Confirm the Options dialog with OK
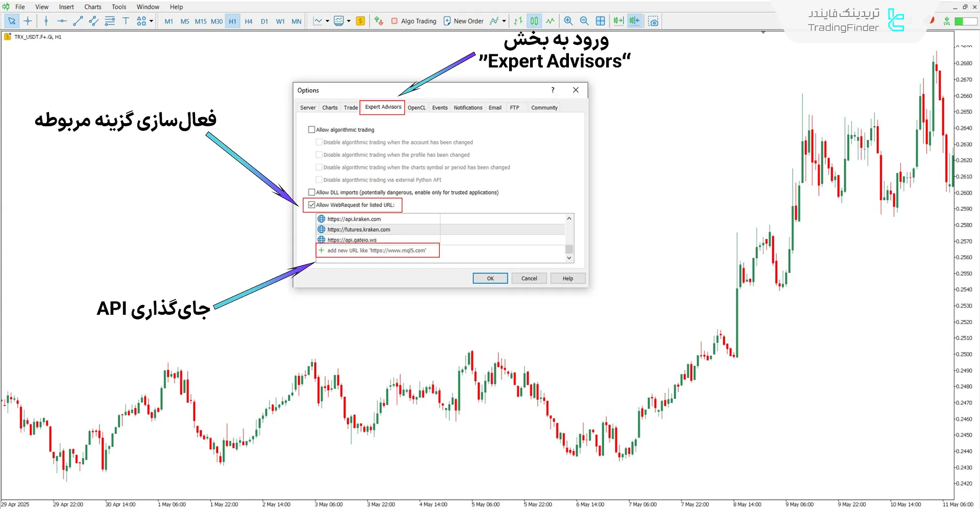Viewport: 980px width, 509px height. click(x=490, y=279)
